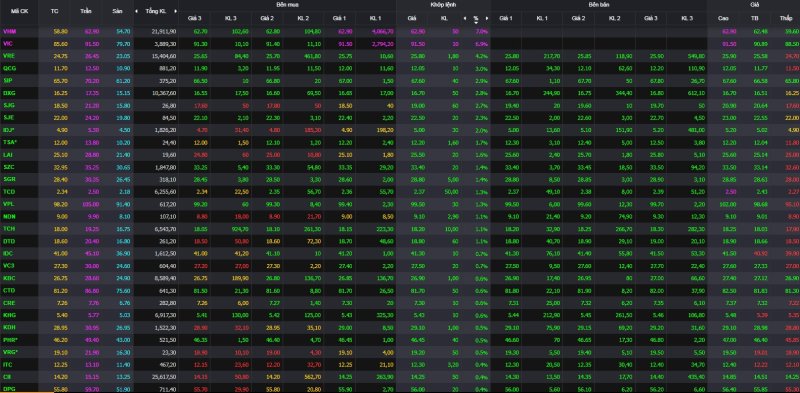Screen dimensions: 800x393
Task: Sort by the % change column
Action: pyautogui.click(x=476, y=18)
